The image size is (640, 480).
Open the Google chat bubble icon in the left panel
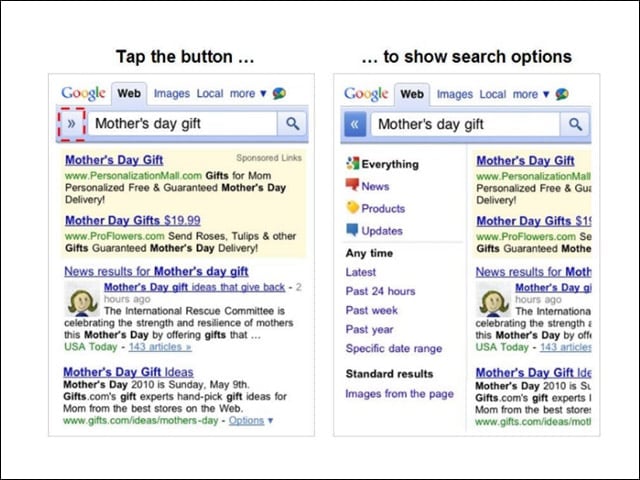[279, 93]
